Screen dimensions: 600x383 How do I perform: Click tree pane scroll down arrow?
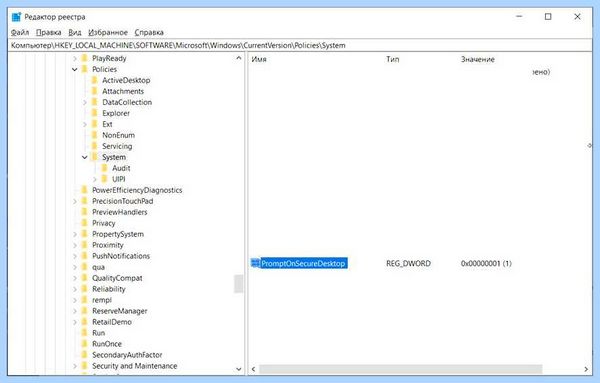coord(239,369)
